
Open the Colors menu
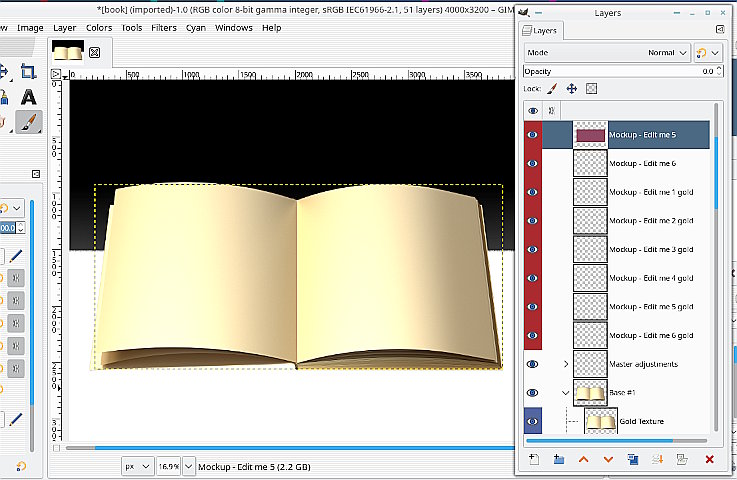point(98,28)
